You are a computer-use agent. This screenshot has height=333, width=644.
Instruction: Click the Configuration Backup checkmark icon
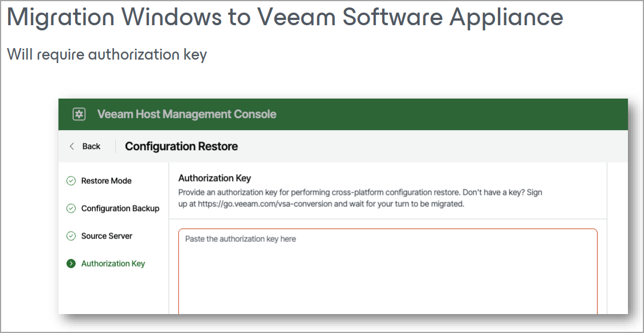point(71,209)
